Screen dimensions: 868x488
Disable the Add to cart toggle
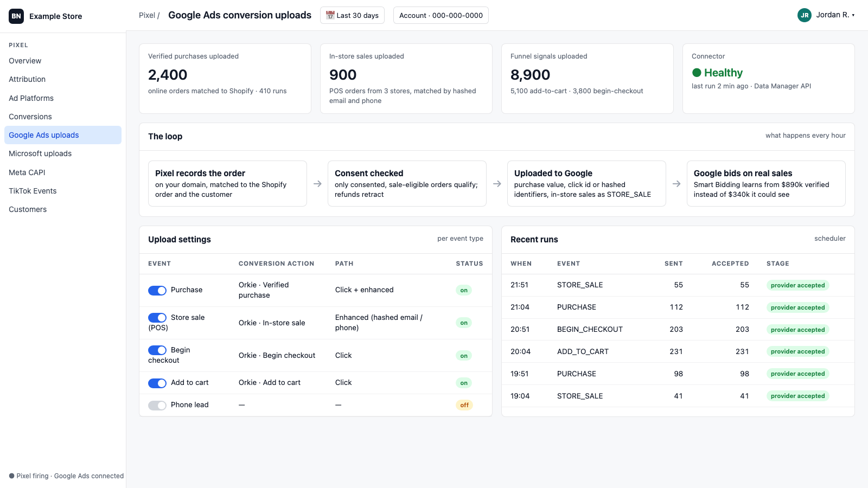[x=157, y=383]
